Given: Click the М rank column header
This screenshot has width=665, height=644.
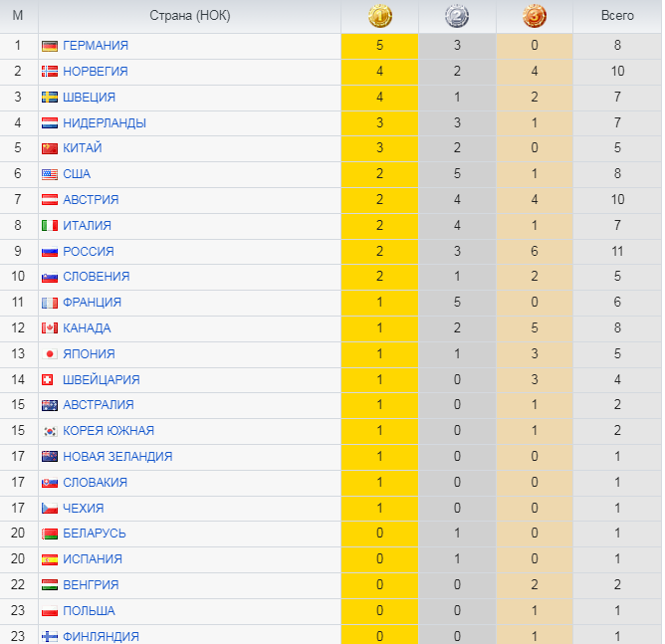Looking at the screenshot, I should 18,17.
